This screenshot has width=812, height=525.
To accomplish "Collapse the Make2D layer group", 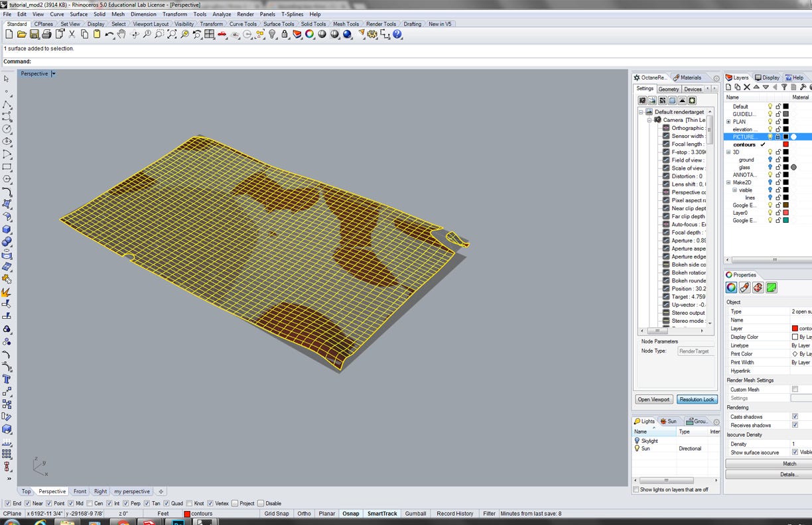I will coord(728,182).
